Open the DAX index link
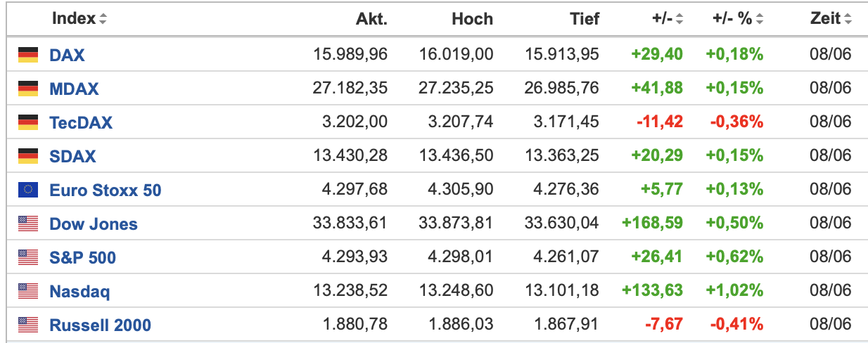The width and height of the screenshot is (868, 343). pos(67,55)
